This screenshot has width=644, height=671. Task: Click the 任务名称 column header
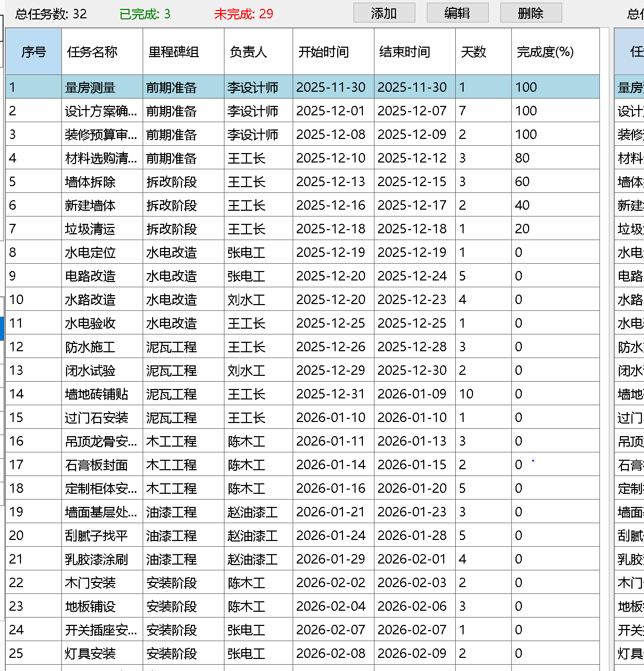coord(102,52)
